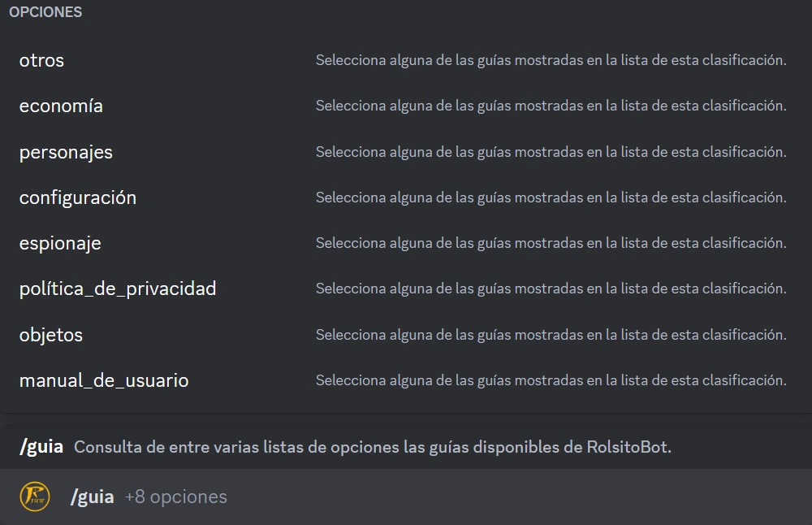Select the "manual_de_usuario" guide

[103, 380]
